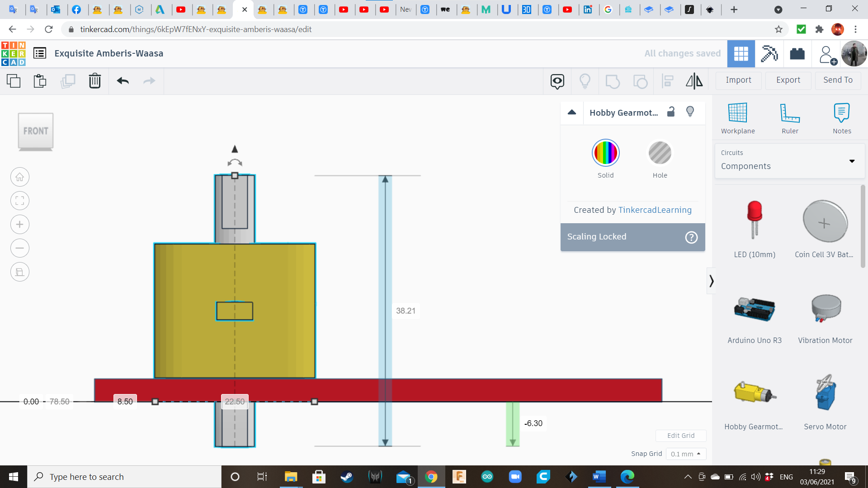Collapse the Hobby Gearmotor inspector panel

click(x=572, y=113)
